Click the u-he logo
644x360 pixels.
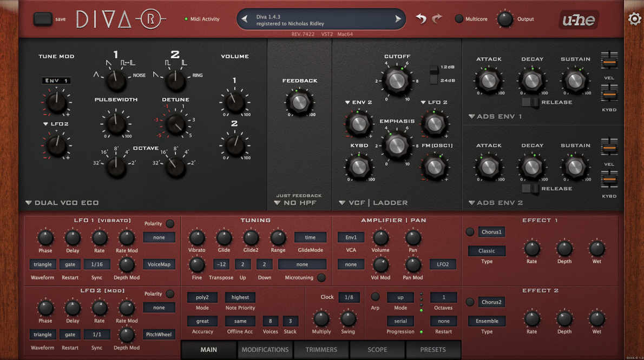coord(579,19)
